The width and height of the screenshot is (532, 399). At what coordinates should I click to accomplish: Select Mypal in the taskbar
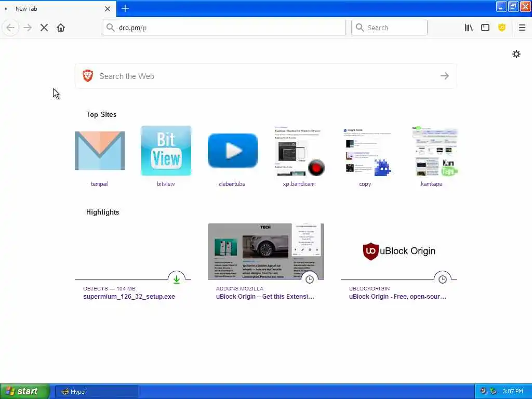tap(96, 392)
